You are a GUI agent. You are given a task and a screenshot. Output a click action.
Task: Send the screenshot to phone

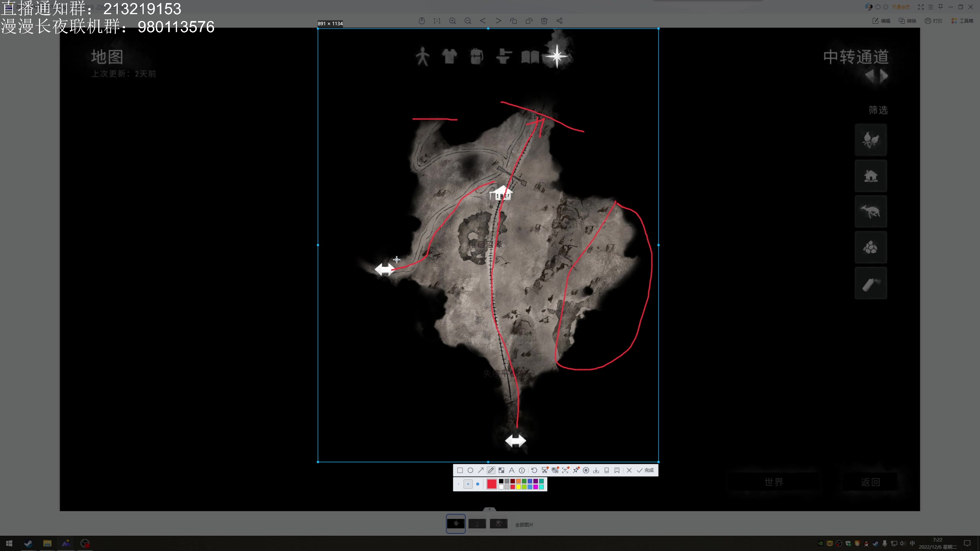point(607,470)
